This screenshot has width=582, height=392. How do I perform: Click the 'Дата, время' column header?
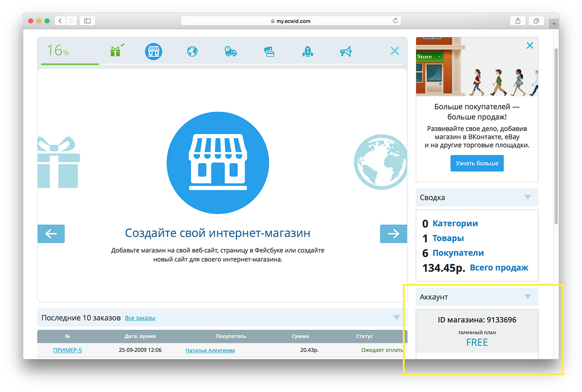(140, 336)
